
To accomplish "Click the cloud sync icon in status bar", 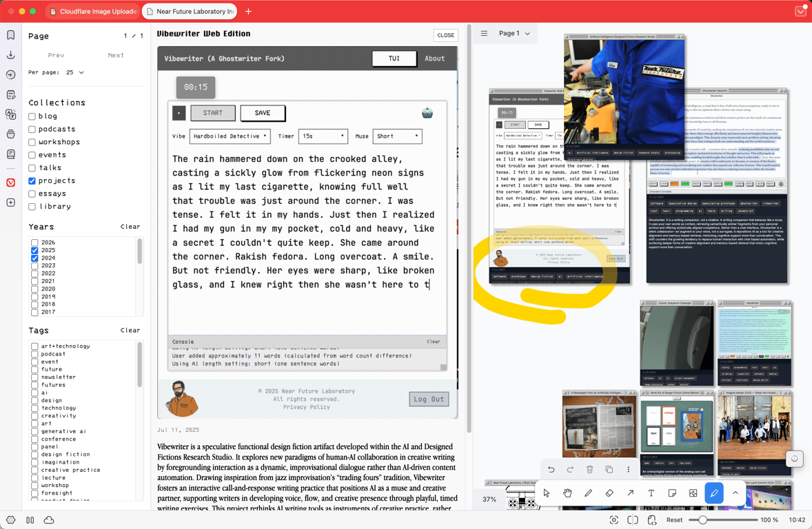I will tap(49, 519).
